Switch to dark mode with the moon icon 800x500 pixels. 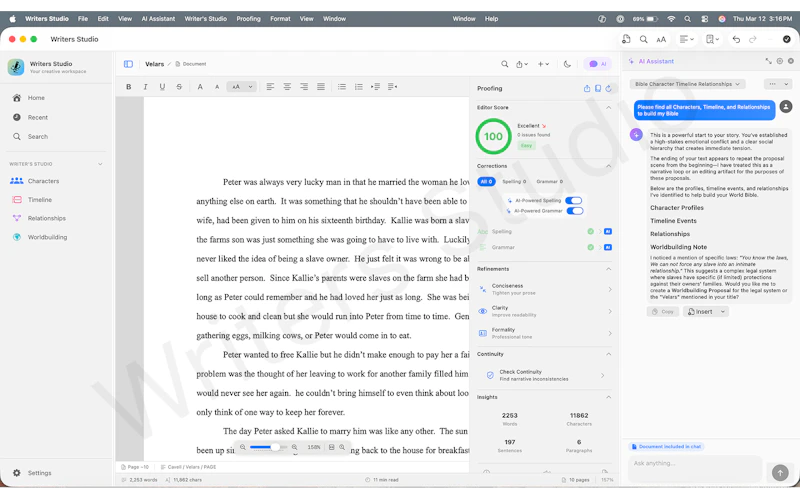coord(567,64)
